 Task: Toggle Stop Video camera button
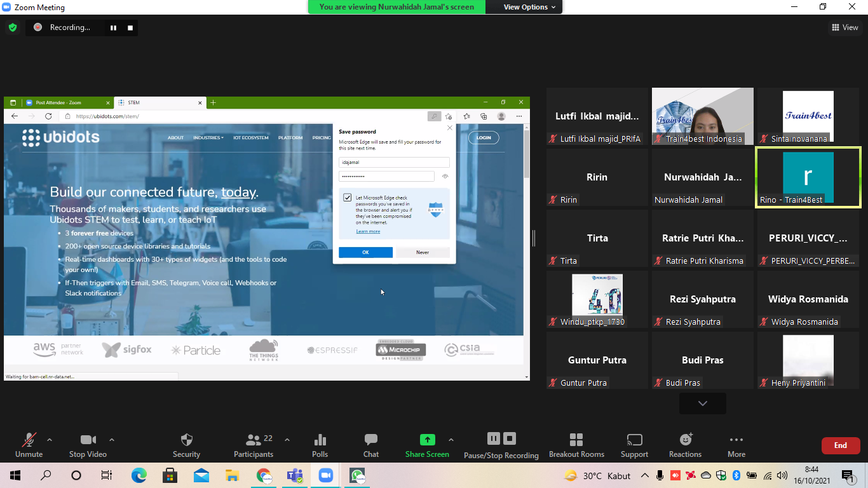88,440
